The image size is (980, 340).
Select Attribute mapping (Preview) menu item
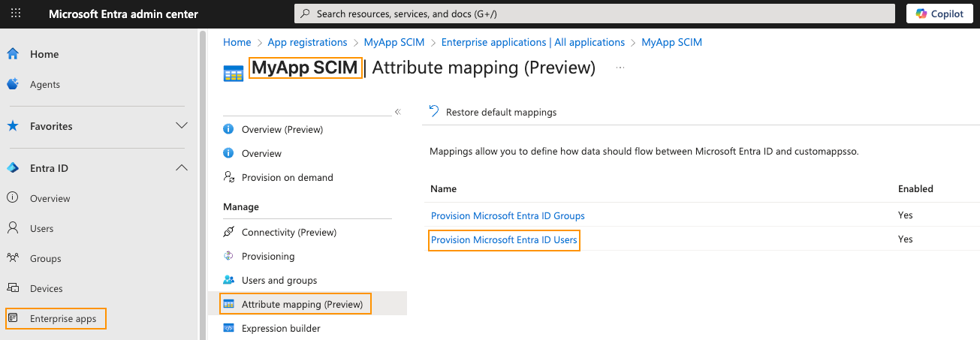pos(302,304)
